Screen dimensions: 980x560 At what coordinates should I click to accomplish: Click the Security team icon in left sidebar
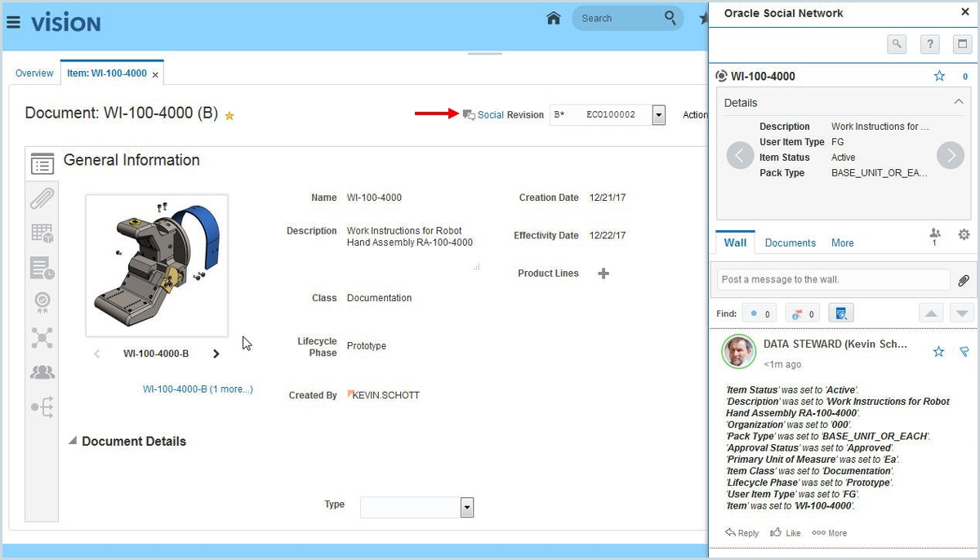click(42, 373)
